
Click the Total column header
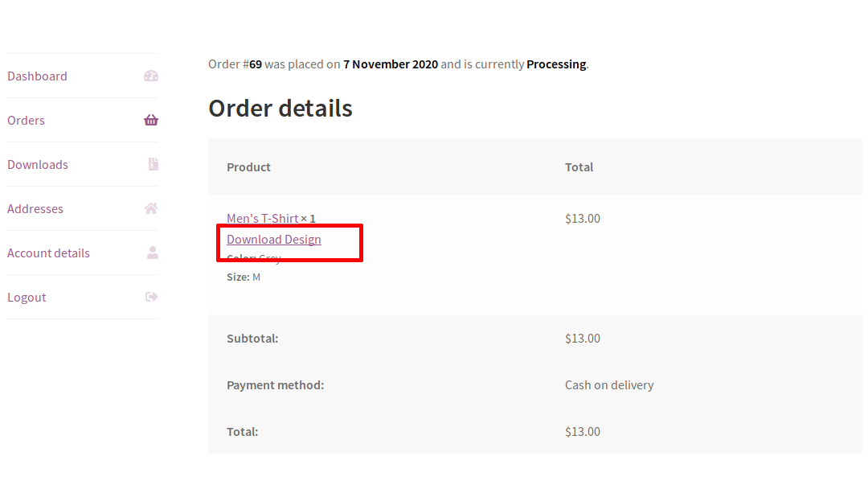[x=579, y=167]
